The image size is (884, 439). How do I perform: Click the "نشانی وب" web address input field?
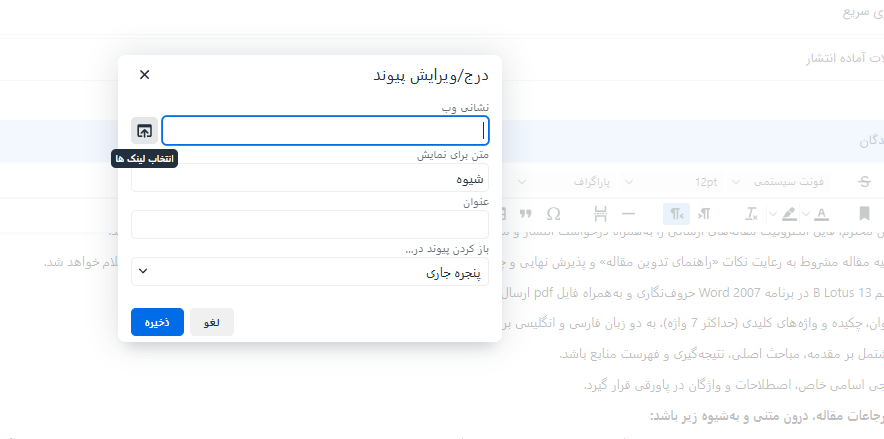coord(325,131)
